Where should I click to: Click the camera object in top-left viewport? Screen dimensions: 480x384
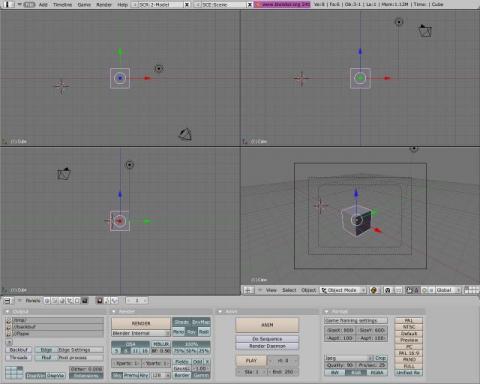tap(185, 134)
